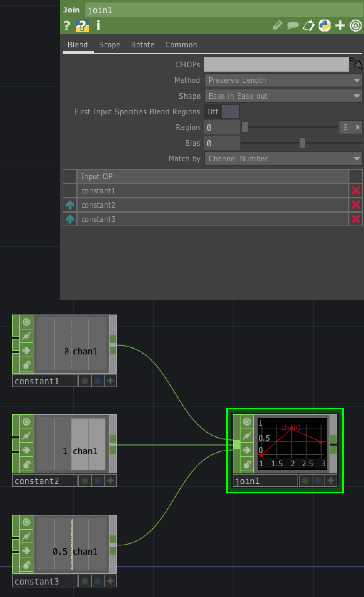The height and width of the screenshot is (597, 364).
Task: Open Python help icon in parameter header
Action: [83, 26]
